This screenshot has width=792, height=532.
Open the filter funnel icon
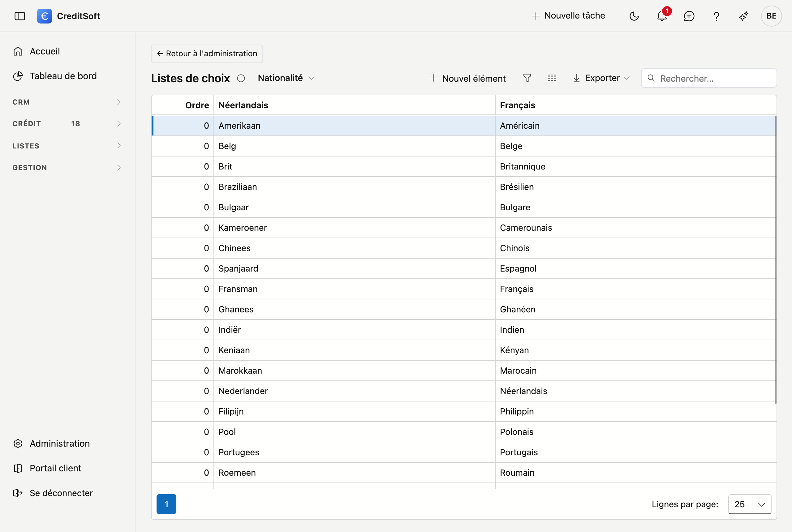tap(527, 78)
